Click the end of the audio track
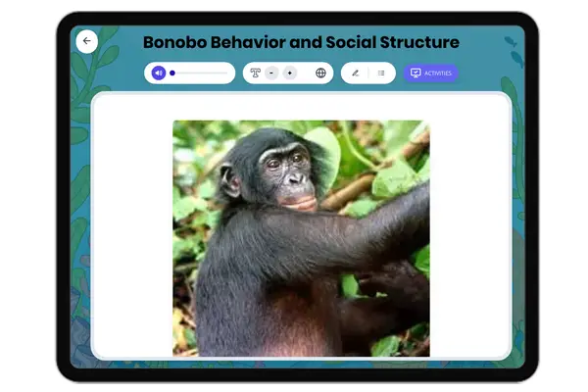 point(226,73)
